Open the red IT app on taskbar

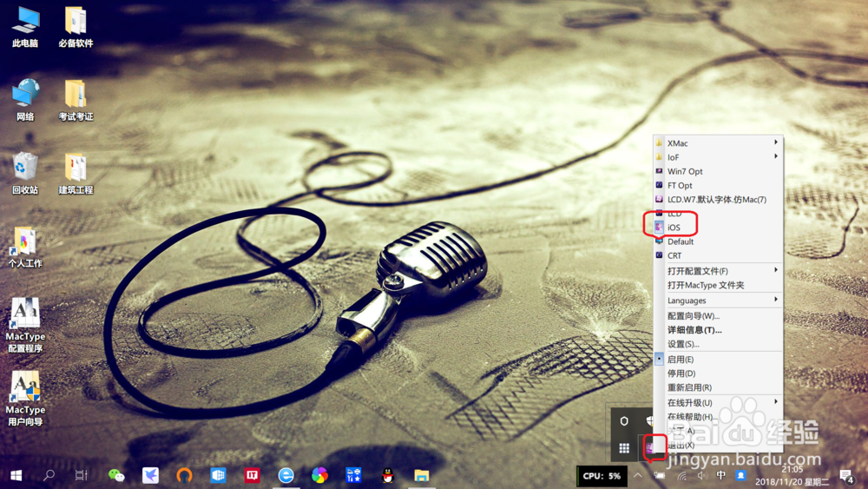click(x=252, y=476)
